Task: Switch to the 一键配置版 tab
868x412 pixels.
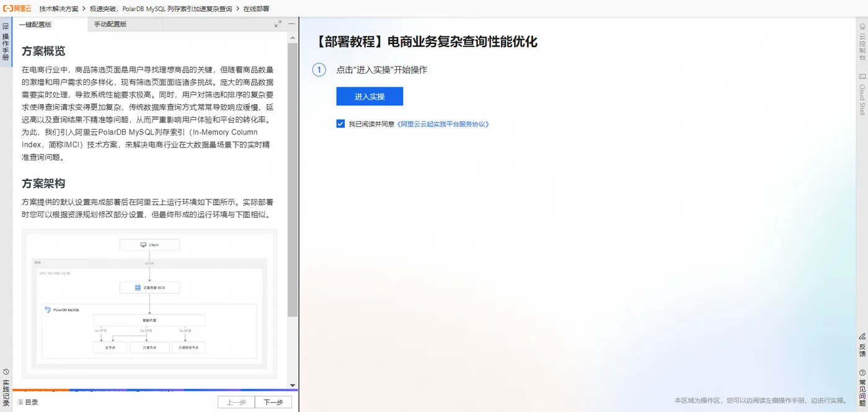Action: (35, 24)
